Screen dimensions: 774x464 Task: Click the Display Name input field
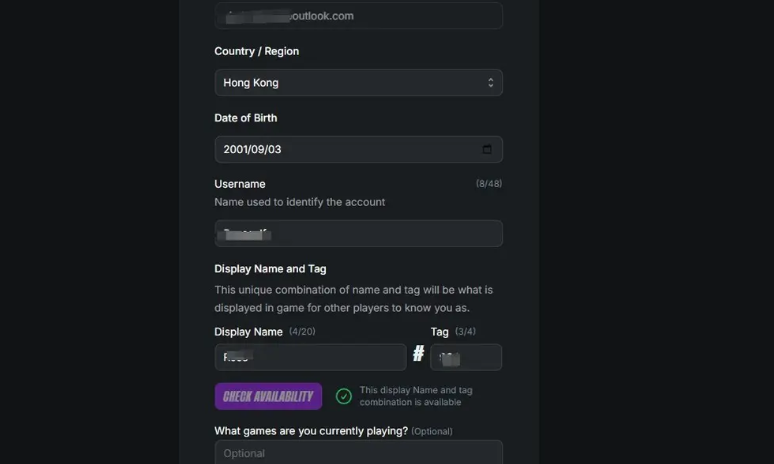pyautogui.click(x=310, y=357)
